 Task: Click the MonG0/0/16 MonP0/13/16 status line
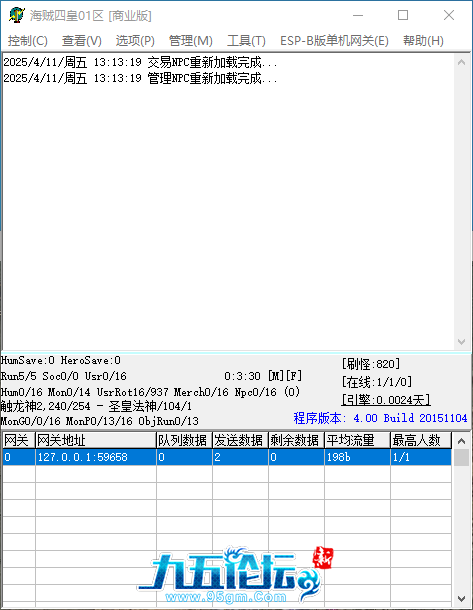[100, 421]
